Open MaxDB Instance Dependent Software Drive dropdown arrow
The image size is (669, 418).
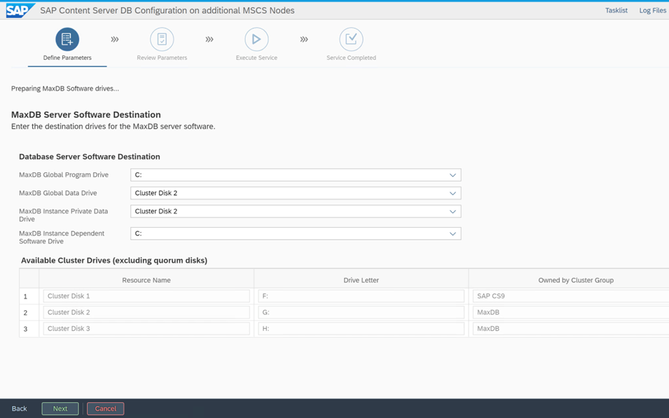(x=453, y=234)
